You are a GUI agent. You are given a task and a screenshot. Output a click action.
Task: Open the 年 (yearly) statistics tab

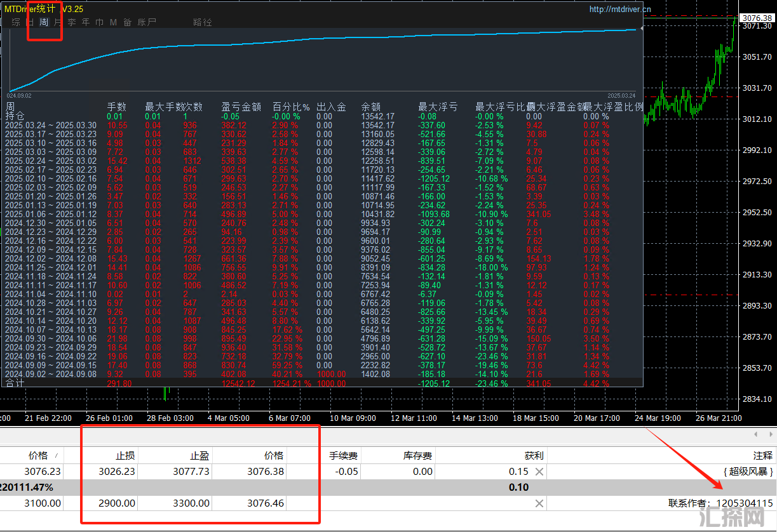(x=86, y=22)
